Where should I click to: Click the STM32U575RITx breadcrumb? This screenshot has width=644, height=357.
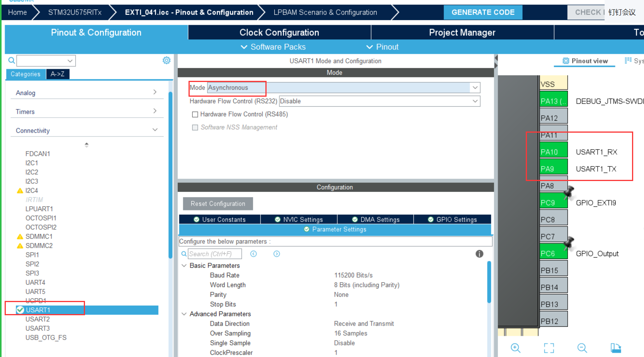(x=75, y=12)
